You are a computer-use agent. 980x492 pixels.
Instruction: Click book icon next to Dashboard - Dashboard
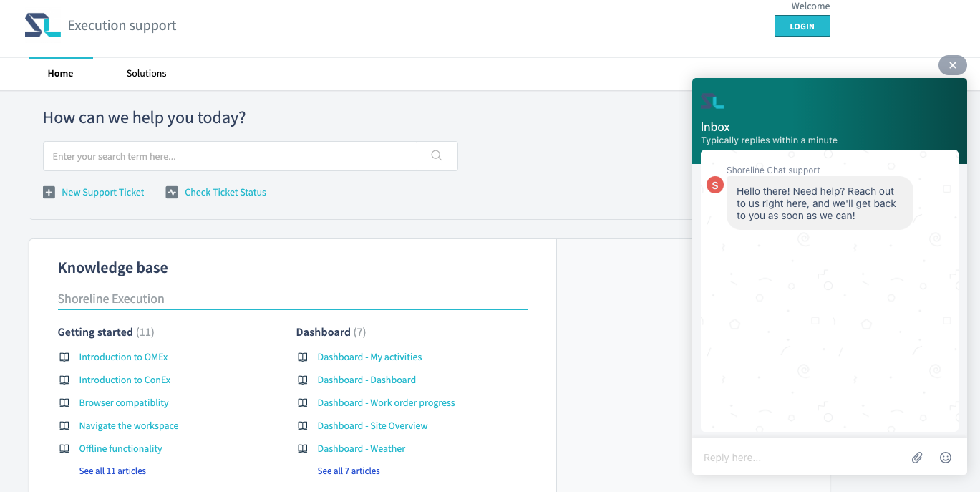tap(303, 380)
